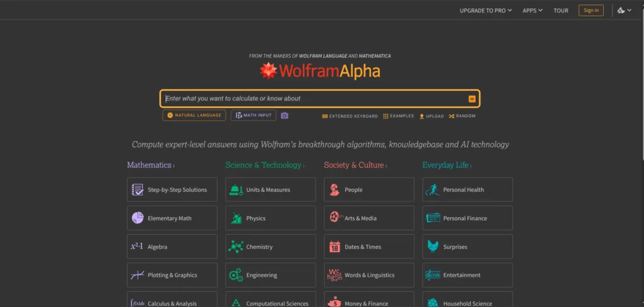Open the Entertainment topic
This screenshot has height=307, width=644.
(x=467, y=275)
